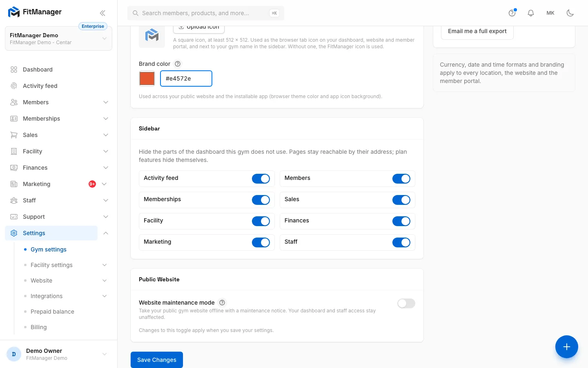Save Changes to gym settings
The width and height of the screenshot is (588, 368).
[157, 360]
